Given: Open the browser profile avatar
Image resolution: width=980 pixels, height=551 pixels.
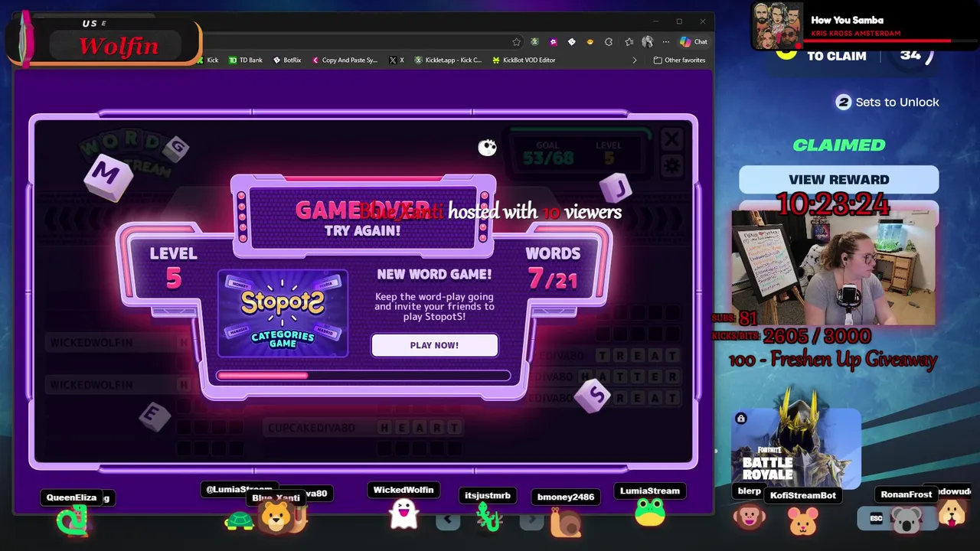Looking at the screenshot, I should [648, 41].
